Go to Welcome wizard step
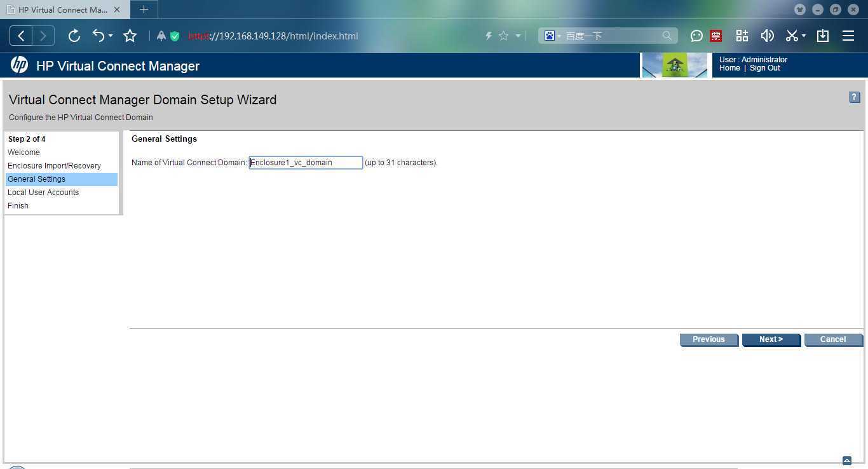 click(x=24, y=153)
